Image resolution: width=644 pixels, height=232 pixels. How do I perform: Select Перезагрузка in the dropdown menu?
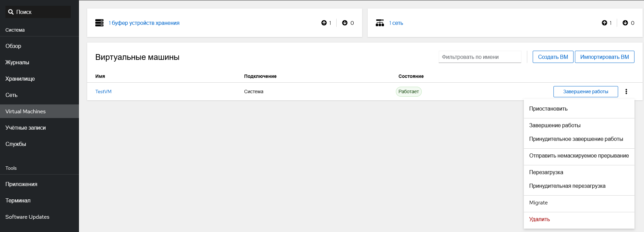click(546, 172)
